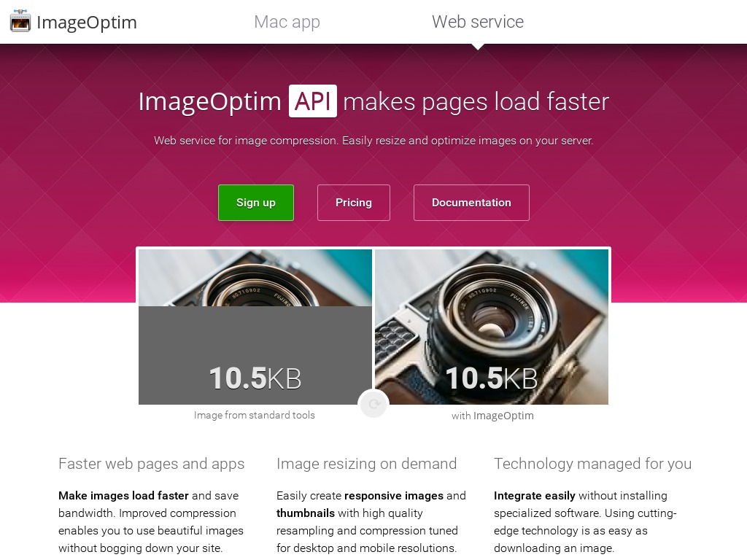Click 'Image from standard tools' caption
Viewport: 747px width, 560px height.
(255, 415)
